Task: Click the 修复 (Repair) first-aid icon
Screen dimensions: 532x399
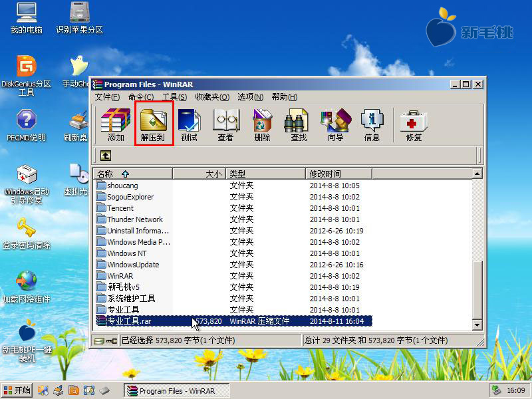Action: point(414,124)
